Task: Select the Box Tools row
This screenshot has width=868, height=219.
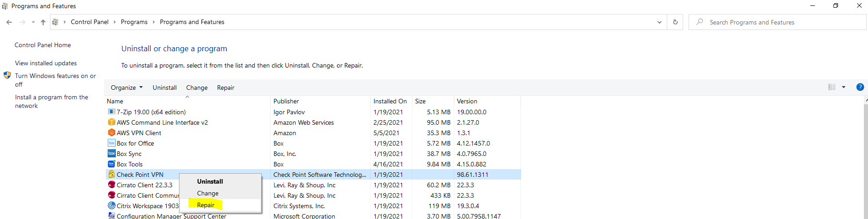Action: point(313,164)
